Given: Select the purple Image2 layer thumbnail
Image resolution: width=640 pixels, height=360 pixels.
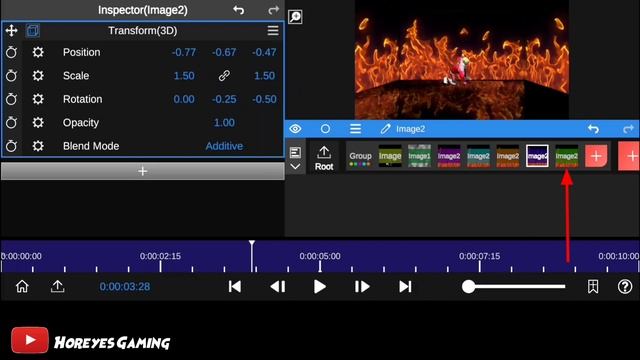Looking at the screenshot, I should (449, 156).
